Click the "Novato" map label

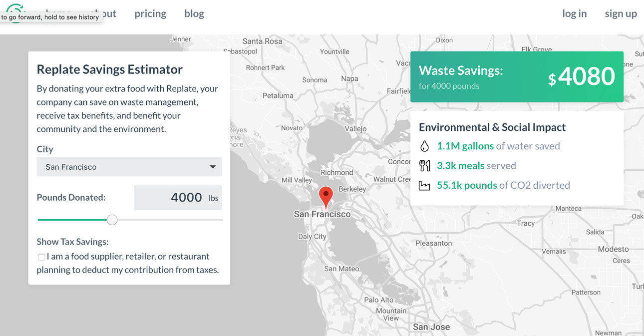tap(292, 128)
